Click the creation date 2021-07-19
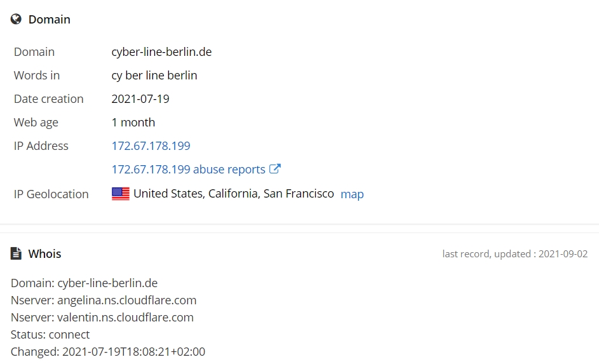The image size is (599, 364). click(140, 99)
